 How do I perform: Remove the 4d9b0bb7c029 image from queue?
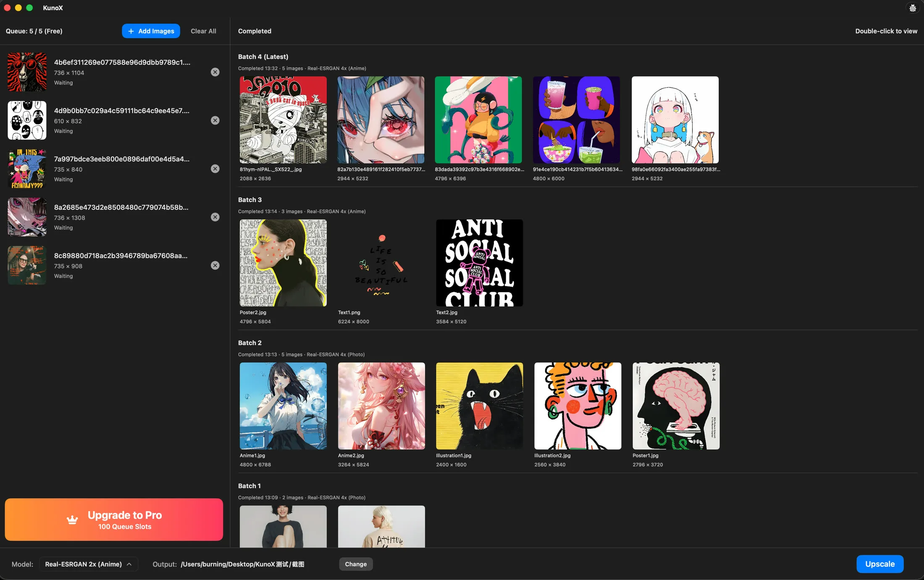point(215,120)
